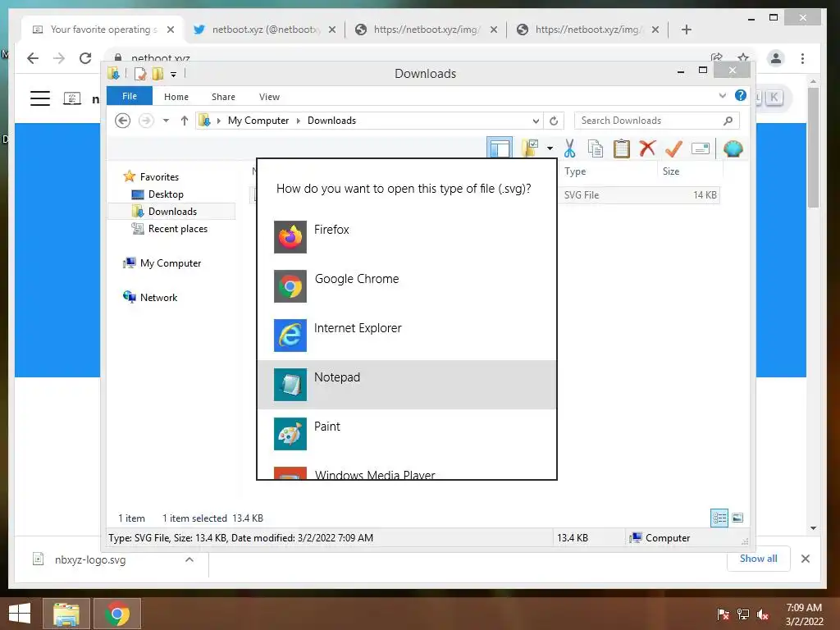Go back in Chrome
The image size is (840, 630).
tap(33, 58)
